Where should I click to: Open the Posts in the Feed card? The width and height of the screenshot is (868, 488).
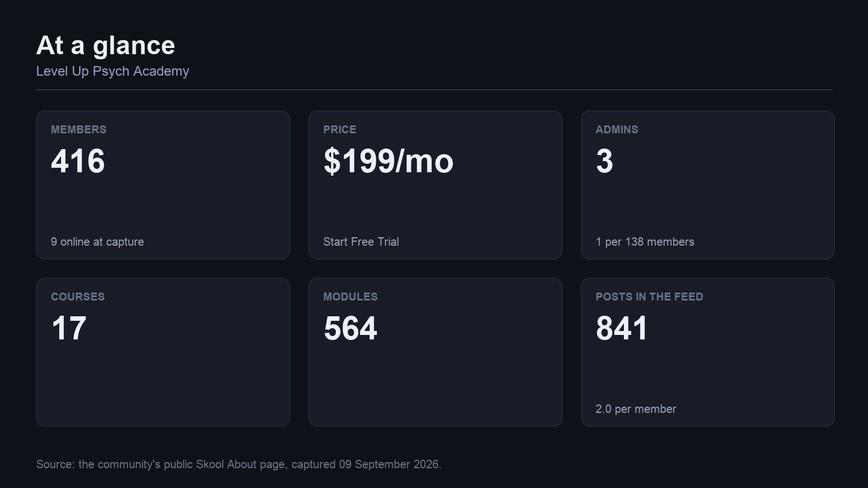[x=708, y=352]
